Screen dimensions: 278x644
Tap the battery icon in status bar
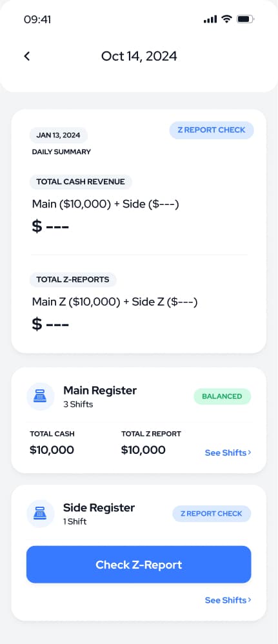[x=246, y=19]
